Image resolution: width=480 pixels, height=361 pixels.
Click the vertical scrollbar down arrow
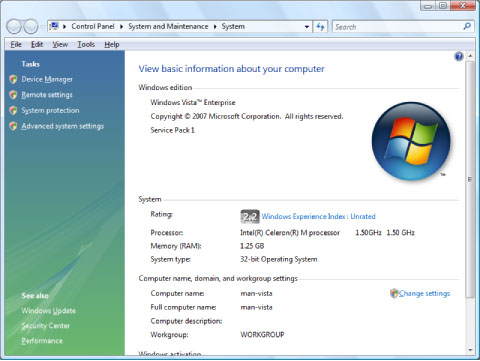(470, 350)
